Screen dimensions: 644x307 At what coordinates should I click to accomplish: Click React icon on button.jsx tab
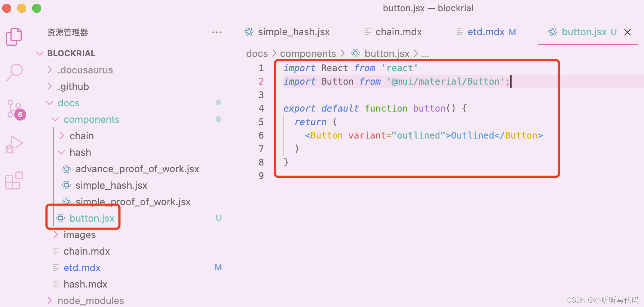(553, 32)
